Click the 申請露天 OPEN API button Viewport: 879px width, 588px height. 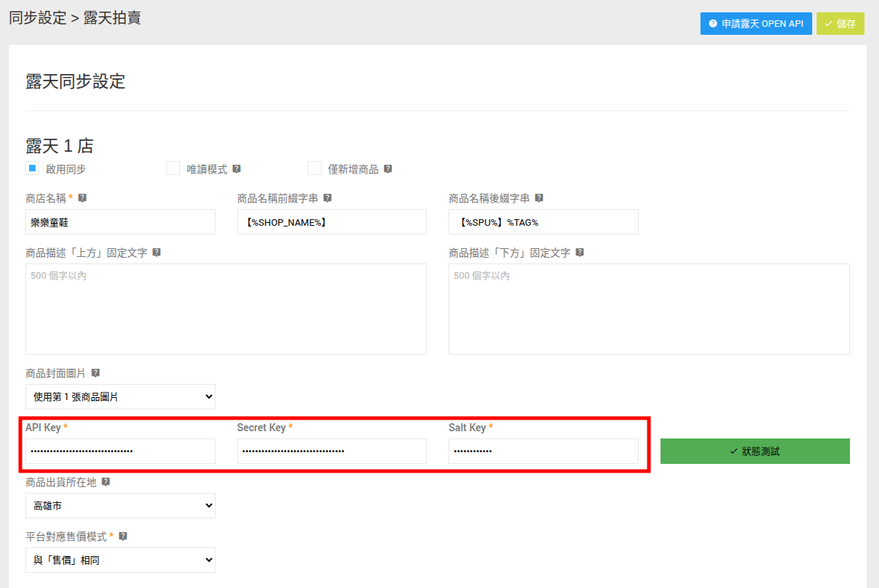[756, 23]
